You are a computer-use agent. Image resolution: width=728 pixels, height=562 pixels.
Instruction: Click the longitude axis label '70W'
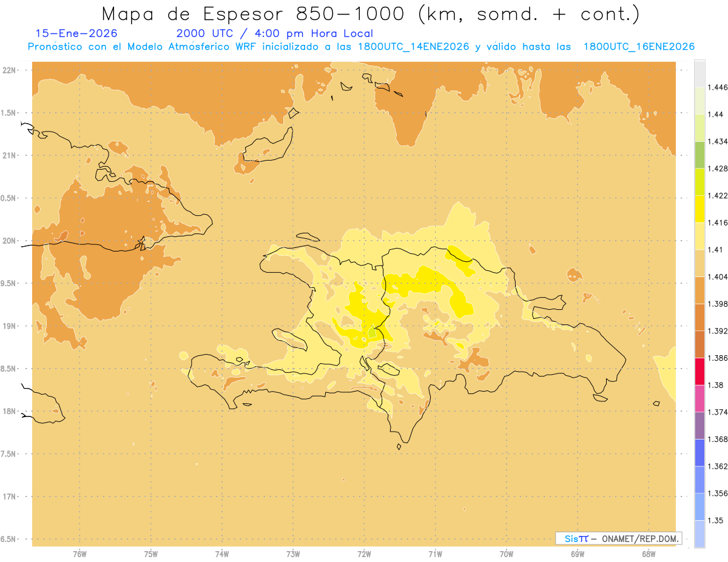(x=507, y=554)
